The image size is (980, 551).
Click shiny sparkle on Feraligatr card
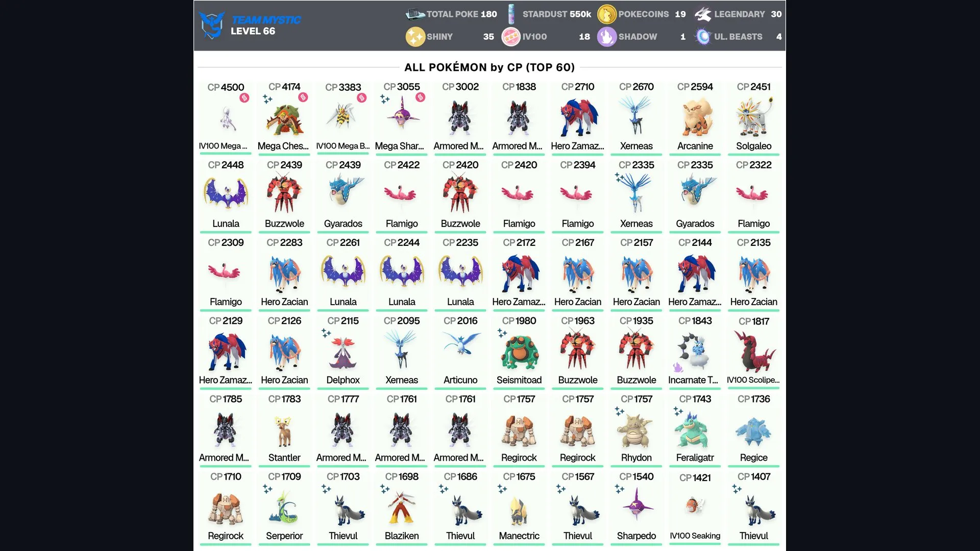(678, 411)
